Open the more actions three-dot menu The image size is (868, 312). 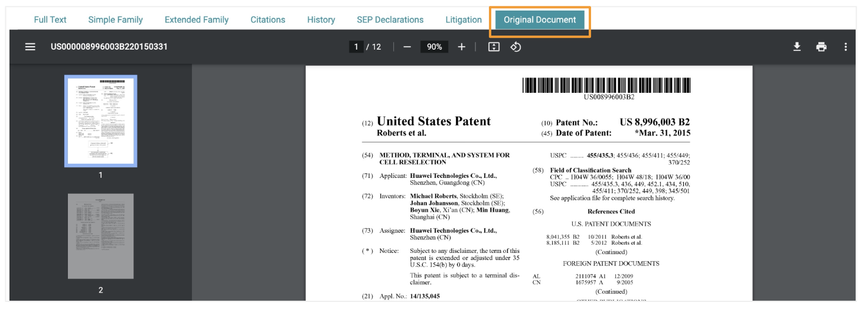846,47
